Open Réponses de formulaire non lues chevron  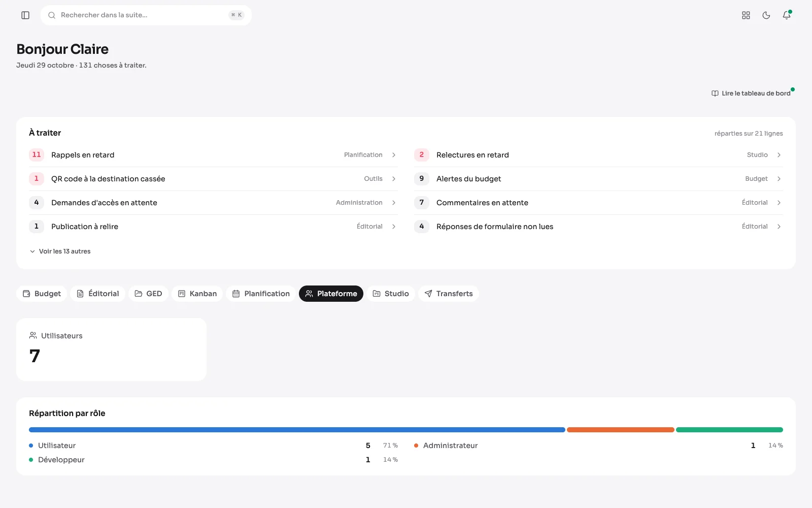pyautogui.click(x=779, y=227)
